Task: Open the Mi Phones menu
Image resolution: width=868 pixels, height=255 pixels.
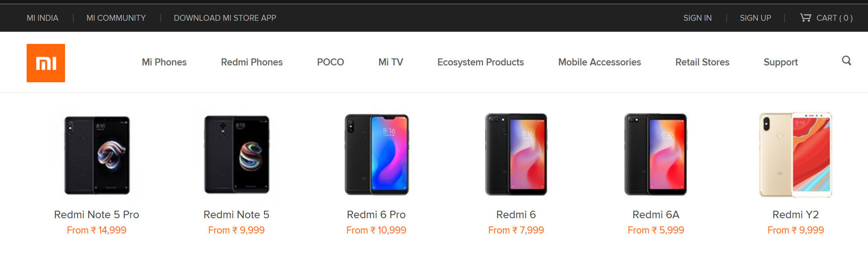Action: point(164,62)
